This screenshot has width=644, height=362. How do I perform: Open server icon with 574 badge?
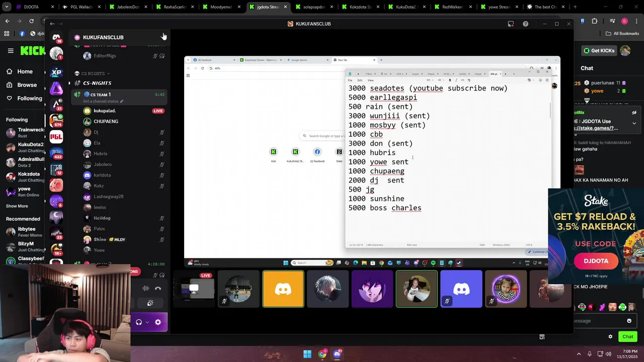pyautogui.click(x=56, y=120)
